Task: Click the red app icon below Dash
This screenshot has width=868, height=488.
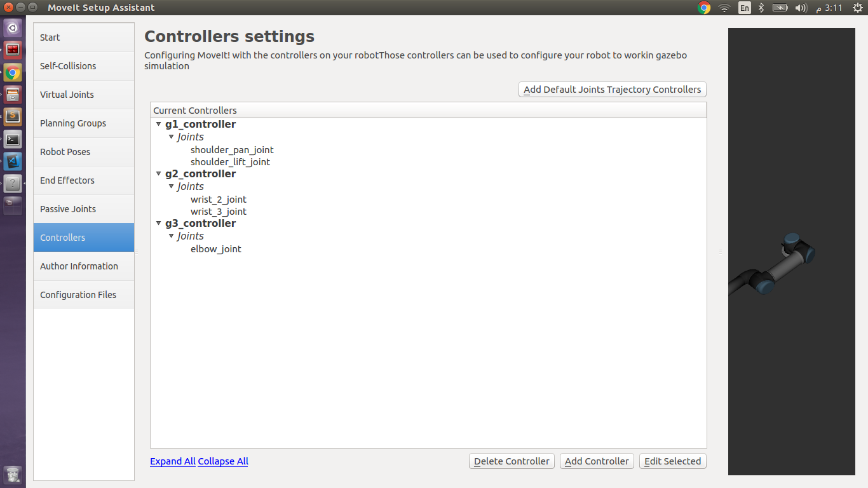Action: click(13, 50)
